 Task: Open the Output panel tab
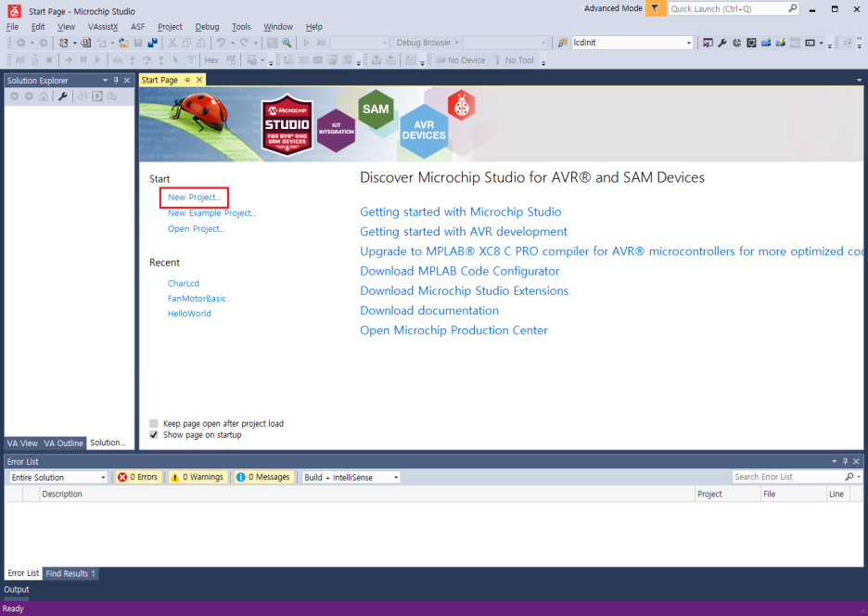click(17, 589)
